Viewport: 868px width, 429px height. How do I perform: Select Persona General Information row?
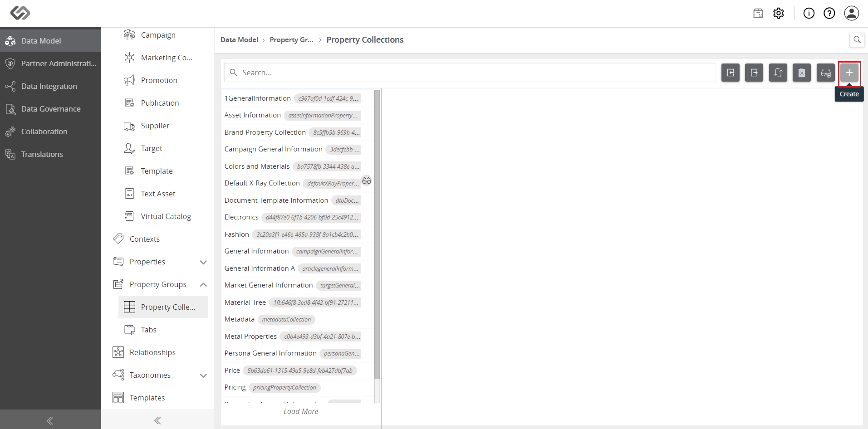[298, 353]
